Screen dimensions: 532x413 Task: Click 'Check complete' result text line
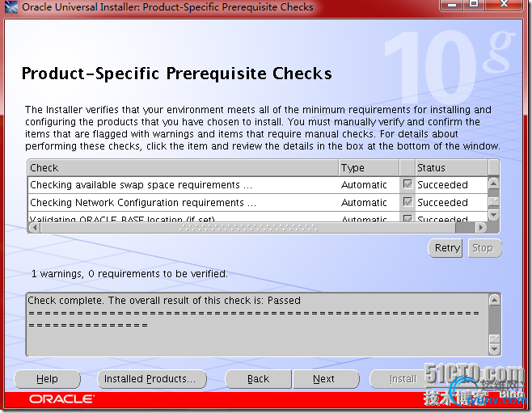(x=164, y=301)
